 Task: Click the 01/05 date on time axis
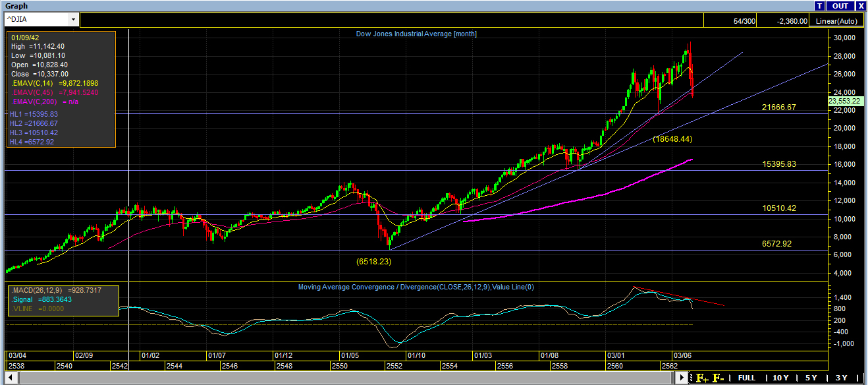349,355
